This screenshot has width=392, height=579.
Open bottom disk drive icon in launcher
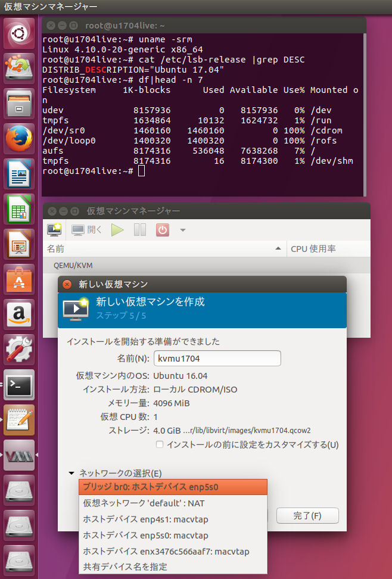19,561
